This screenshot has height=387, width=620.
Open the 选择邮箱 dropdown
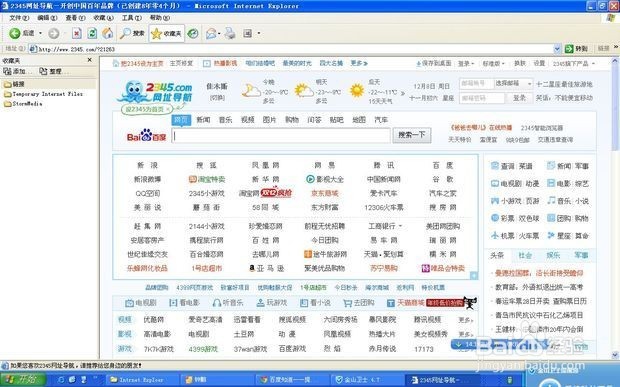513,84
